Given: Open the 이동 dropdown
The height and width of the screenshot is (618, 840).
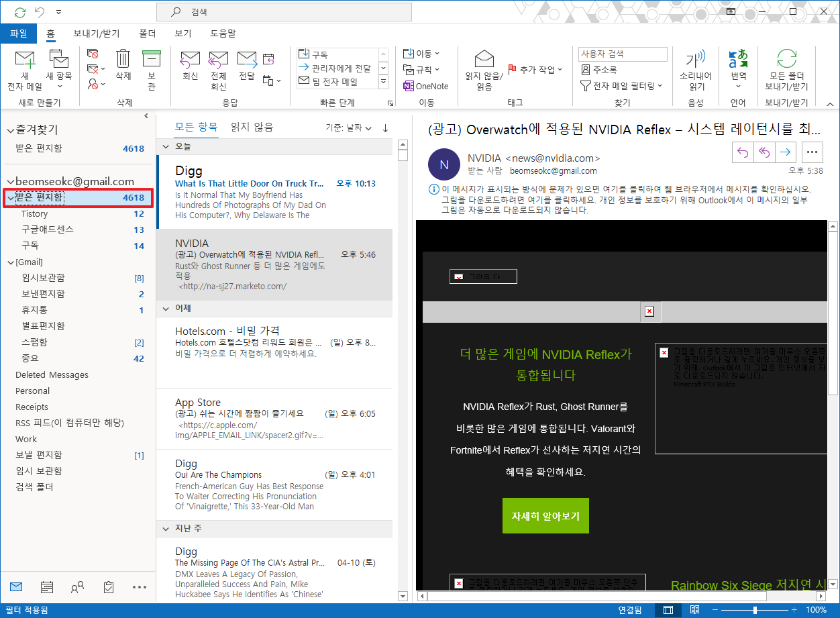Looking at the screenshot, I should 421,54.
